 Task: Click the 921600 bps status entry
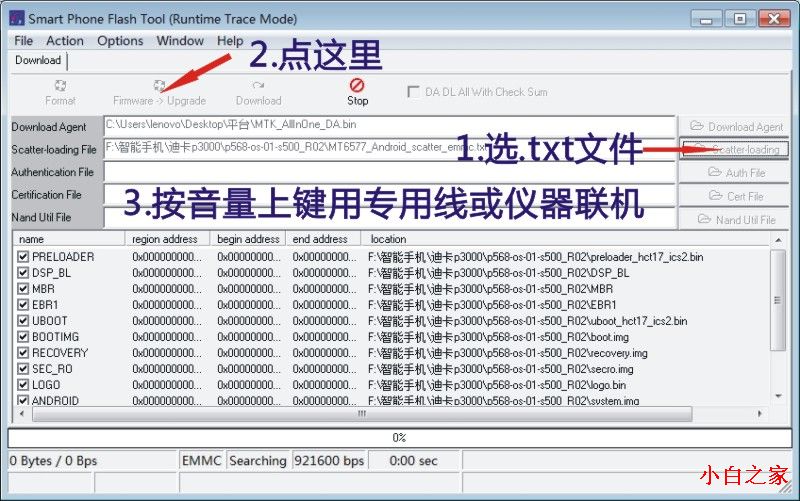click(329, 461)
